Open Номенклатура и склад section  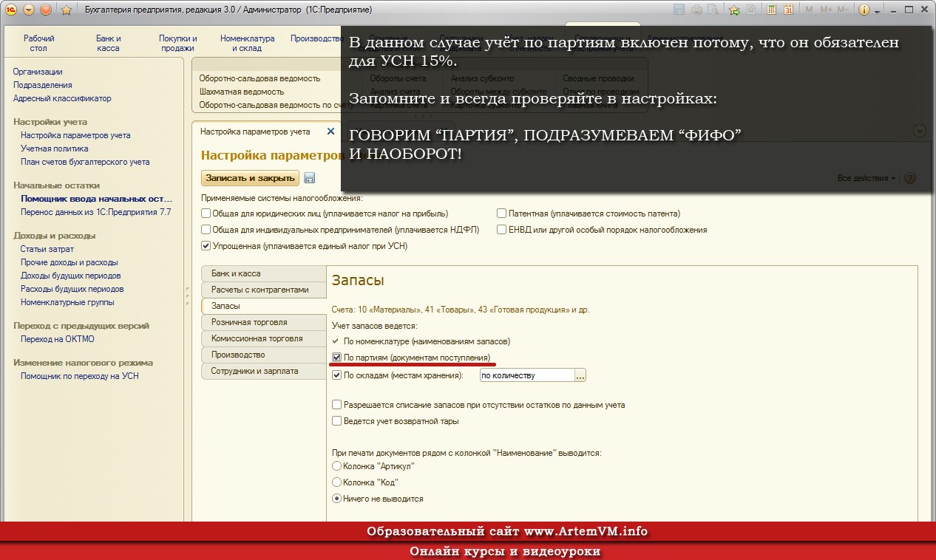coord(248,44)
